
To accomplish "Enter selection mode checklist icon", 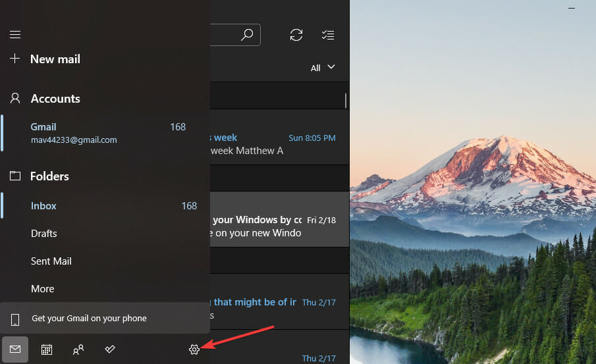I will click(328, 35).
